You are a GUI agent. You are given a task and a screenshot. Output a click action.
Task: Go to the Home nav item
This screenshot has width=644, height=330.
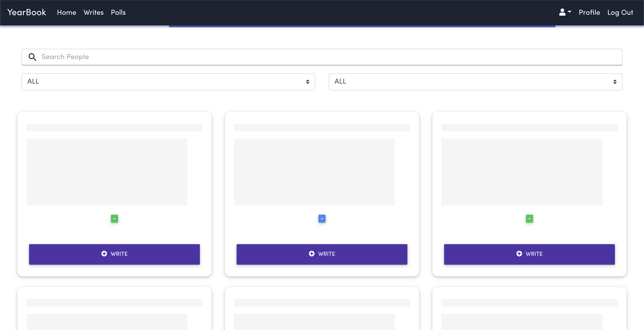(66, 13)
